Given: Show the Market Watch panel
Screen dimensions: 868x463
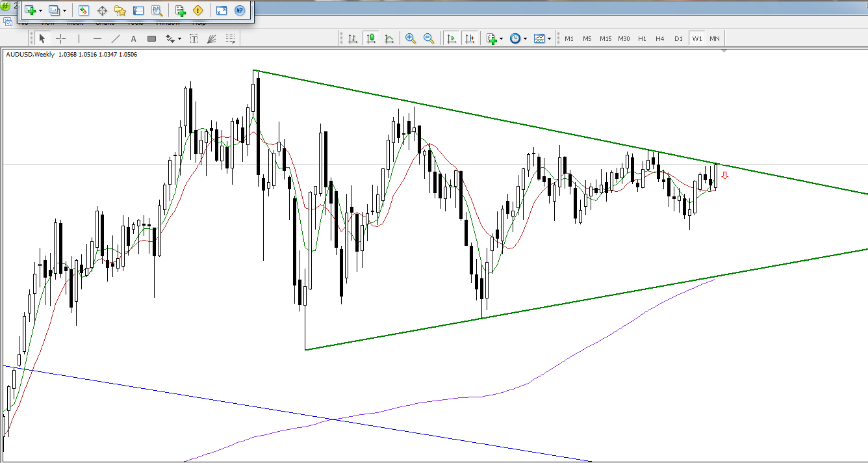Looking at the screenshot, I should pos(84,10).
